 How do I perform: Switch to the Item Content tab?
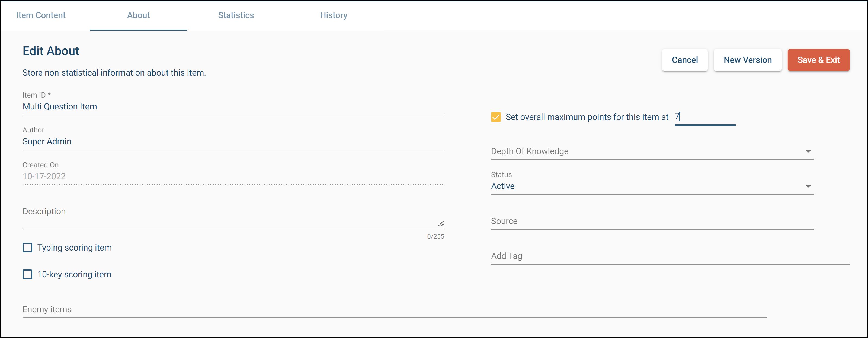tap(41, 15)
